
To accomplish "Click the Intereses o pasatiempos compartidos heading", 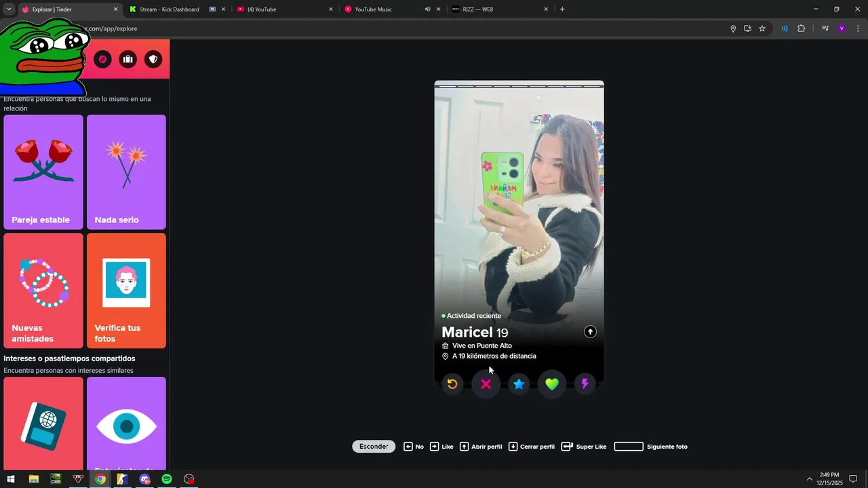I will 69,359.
